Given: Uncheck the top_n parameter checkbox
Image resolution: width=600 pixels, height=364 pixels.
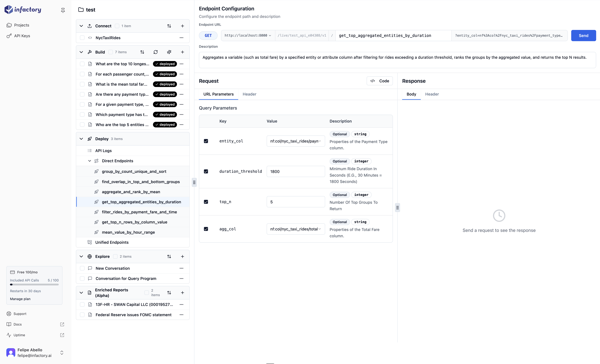Looking at the screenshot, I should coord(206,202).
